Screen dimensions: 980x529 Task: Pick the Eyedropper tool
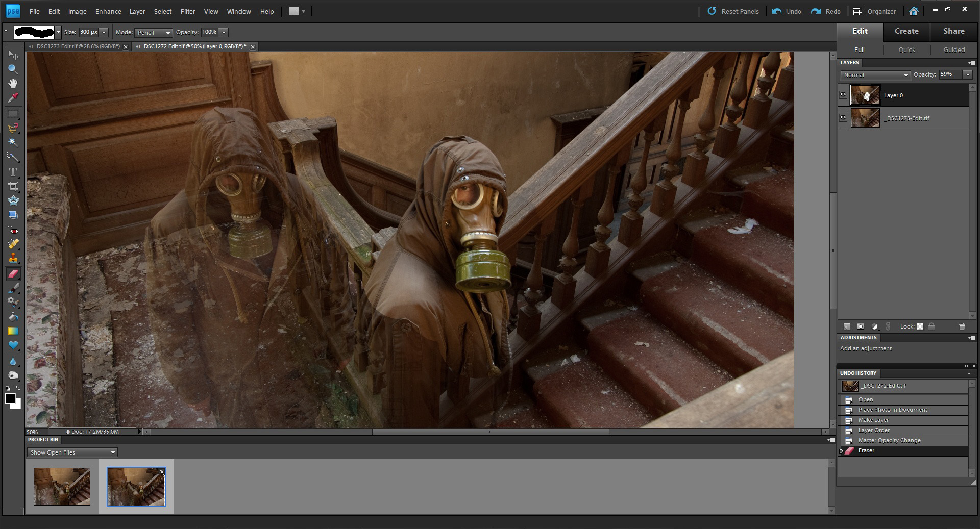coord(13,97)
